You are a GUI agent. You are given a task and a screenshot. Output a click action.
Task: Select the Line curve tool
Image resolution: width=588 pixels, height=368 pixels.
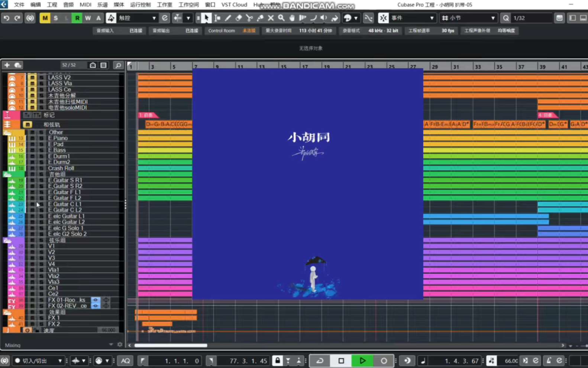point(313,18)
